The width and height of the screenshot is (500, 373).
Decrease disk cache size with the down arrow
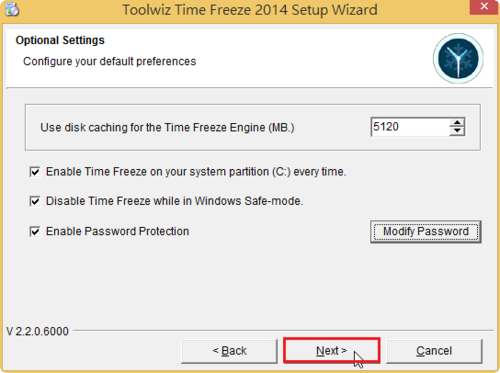(457, 131)
